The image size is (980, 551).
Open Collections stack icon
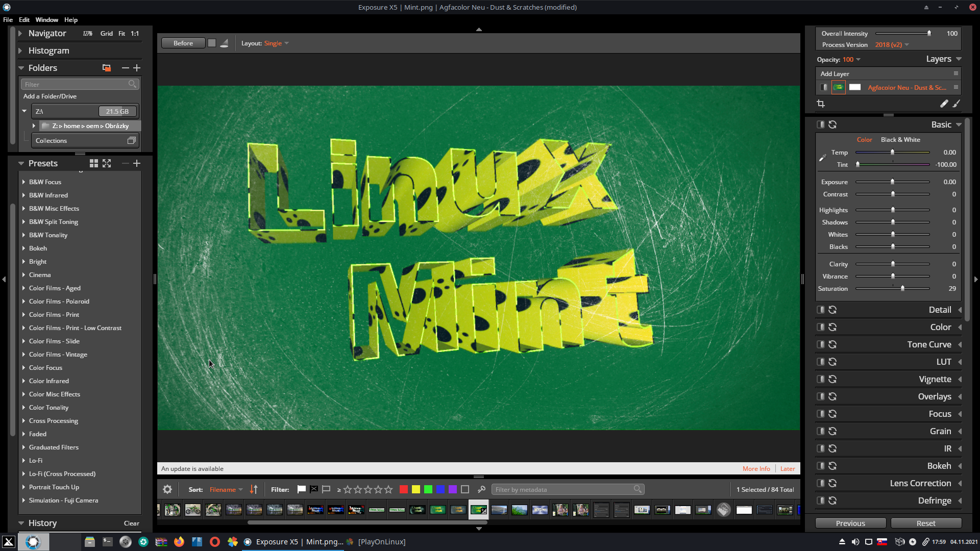(131, 141)
